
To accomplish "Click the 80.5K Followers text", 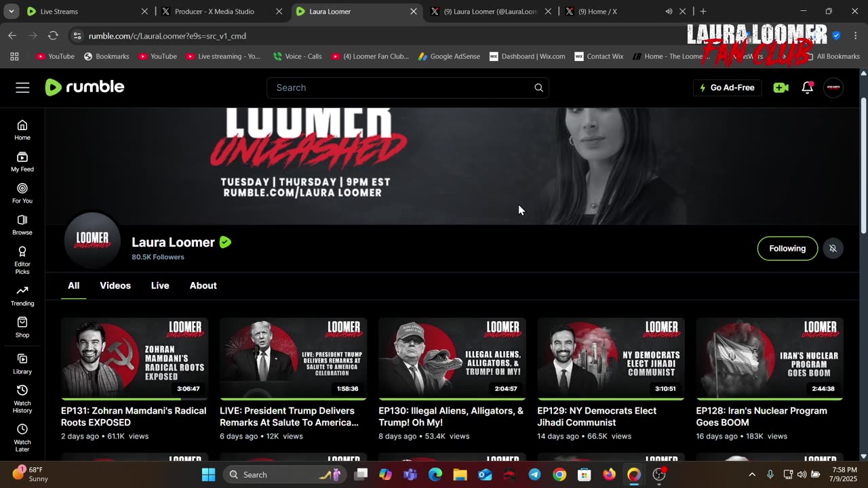I will [x=158, y=257].
